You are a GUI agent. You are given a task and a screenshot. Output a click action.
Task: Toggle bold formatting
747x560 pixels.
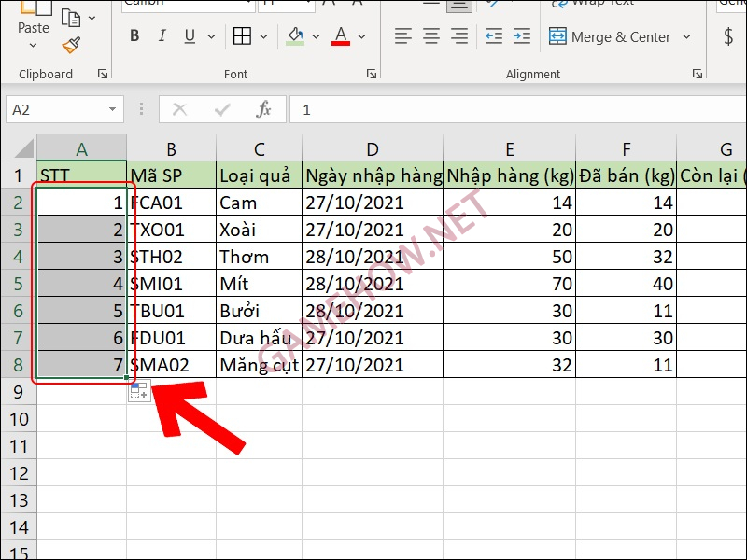[x=134, y=36]
